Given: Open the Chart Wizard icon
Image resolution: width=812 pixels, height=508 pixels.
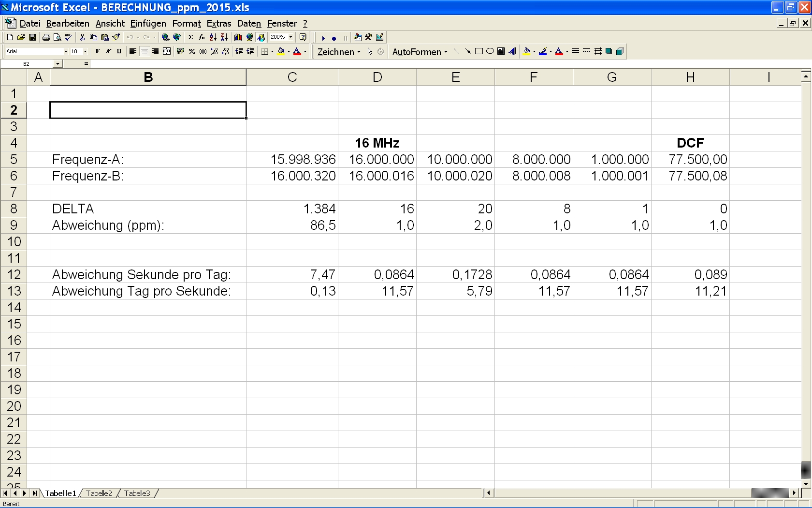Looking at the screenshot, I should (x=238, y=37).
